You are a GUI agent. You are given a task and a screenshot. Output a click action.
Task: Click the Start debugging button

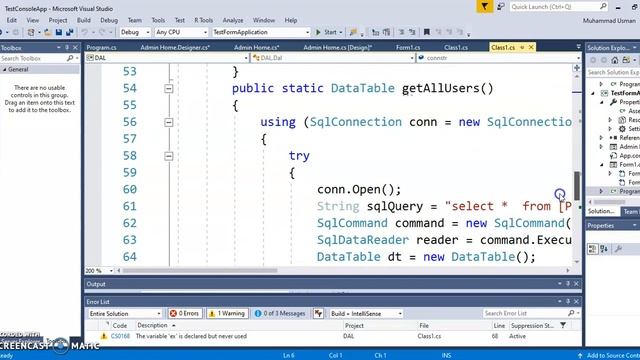327,32
